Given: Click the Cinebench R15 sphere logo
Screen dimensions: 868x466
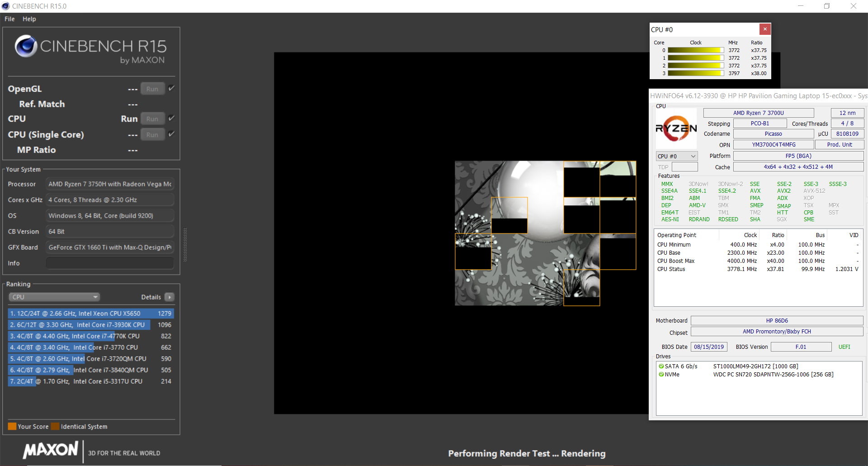Looking at the screenshot, I should (26, 46).
